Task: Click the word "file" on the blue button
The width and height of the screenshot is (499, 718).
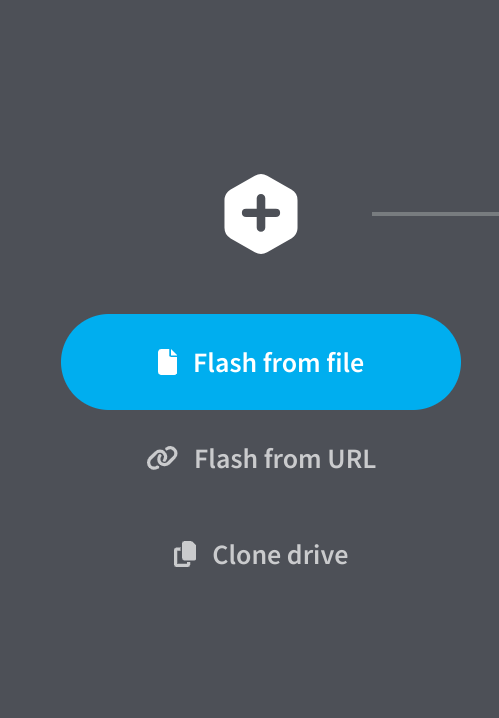Action: [345, 363]
